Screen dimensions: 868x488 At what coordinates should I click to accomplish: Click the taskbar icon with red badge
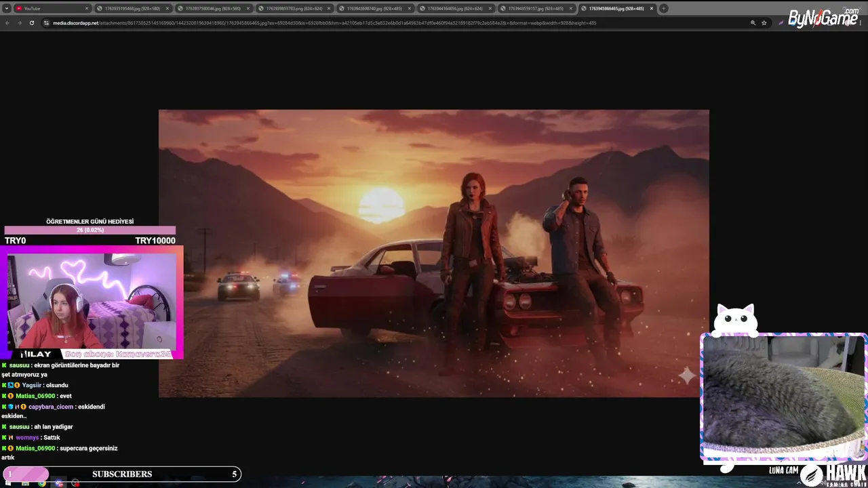(x=75, y=483)
